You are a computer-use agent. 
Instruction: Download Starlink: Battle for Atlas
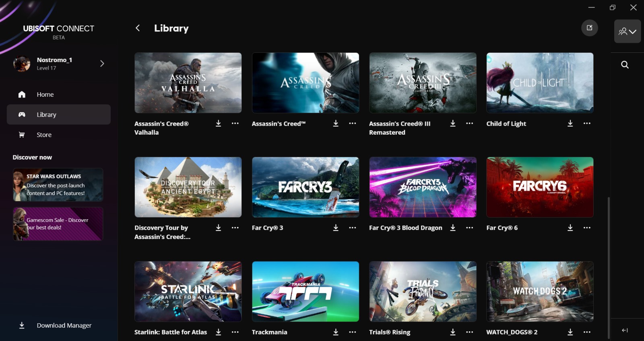coord(218,332)
